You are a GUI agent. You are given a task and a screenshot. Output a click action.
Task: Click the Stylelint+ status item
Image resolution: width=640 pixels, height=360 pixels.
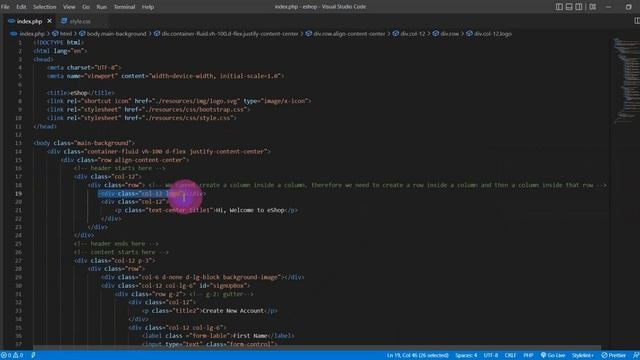tap(582, 356)
